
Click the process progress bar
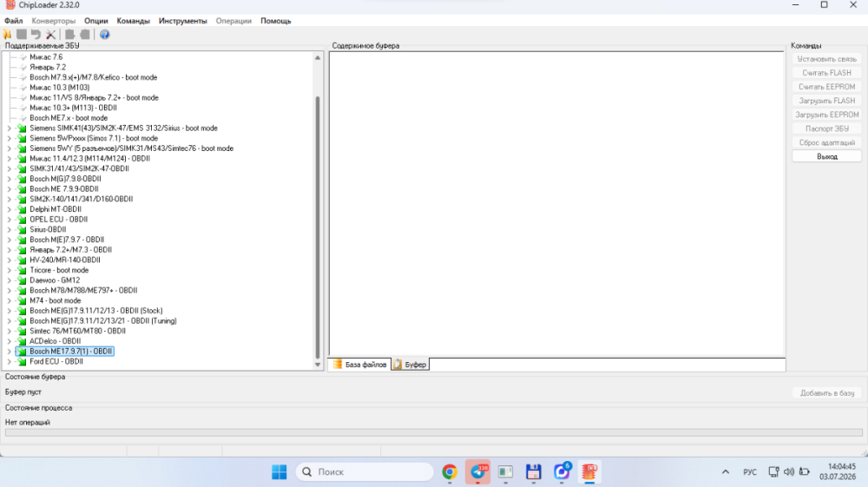pos(433,432)
